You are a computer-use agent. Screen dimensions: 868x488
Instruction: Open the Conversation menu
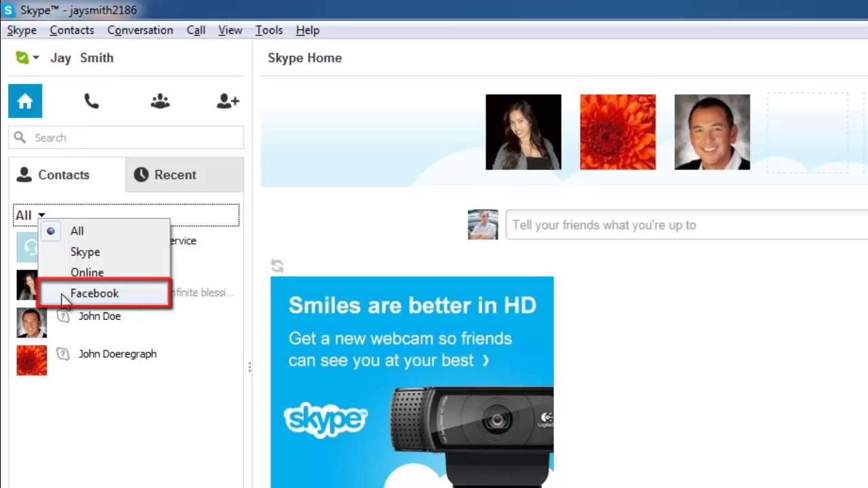(140, 30)
